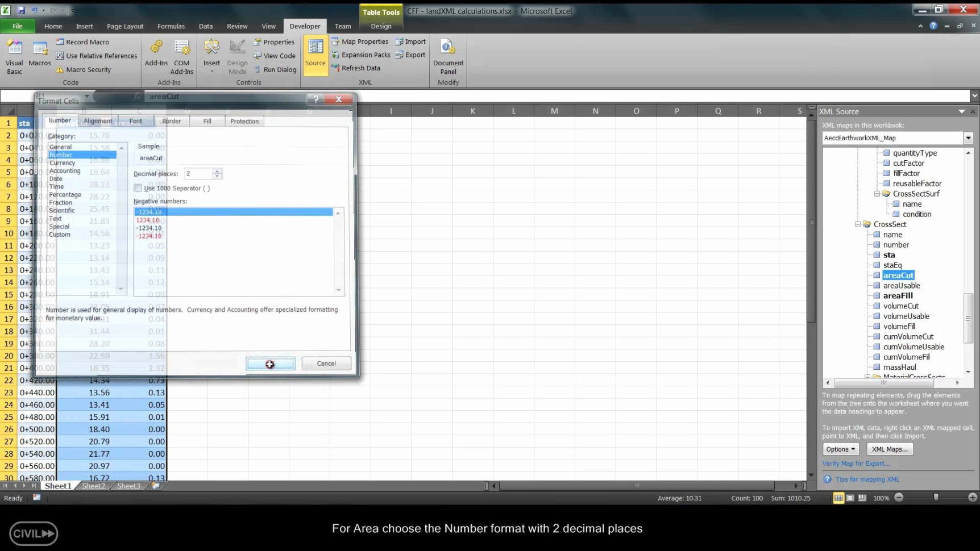The image size is (980, 551).
Task: Open Tips for mapping XML link
Action: [x=867, y=479]
